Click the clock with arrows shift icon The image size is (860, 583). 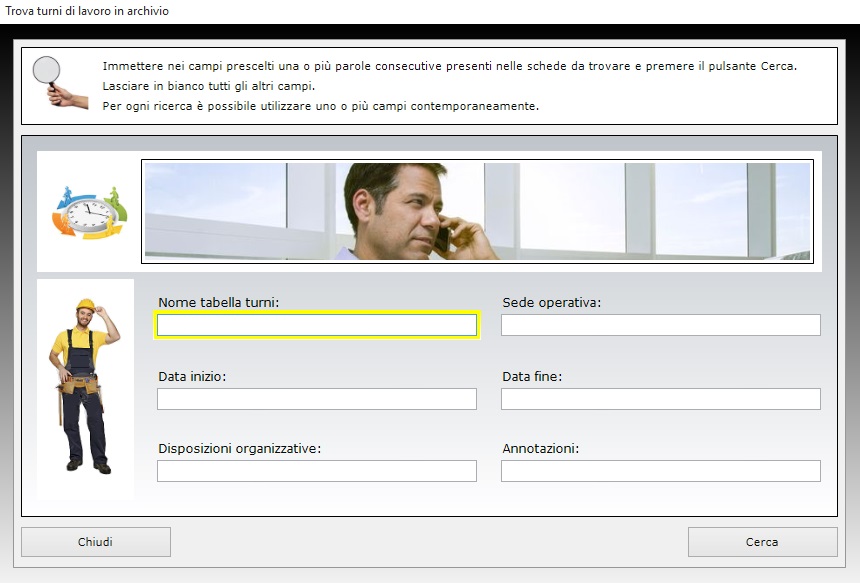(x=89, y=212)
